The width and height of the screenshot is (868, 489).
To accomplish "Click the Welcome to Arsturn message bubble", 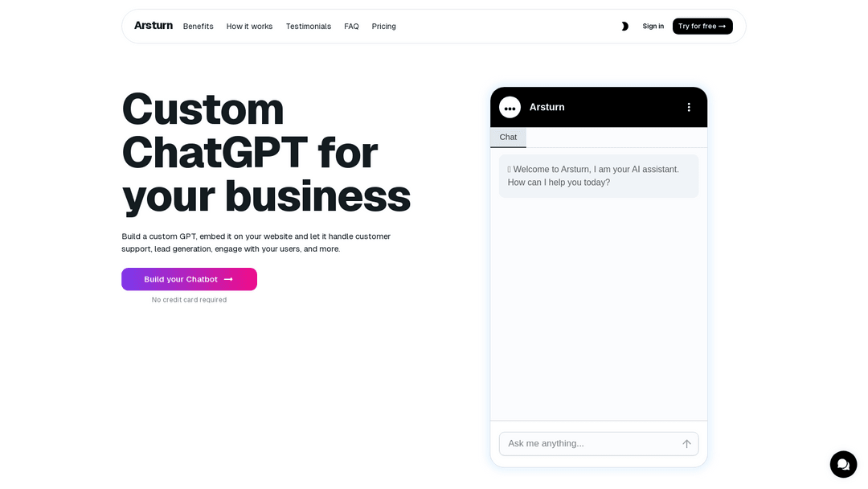I will pos(599,176).
